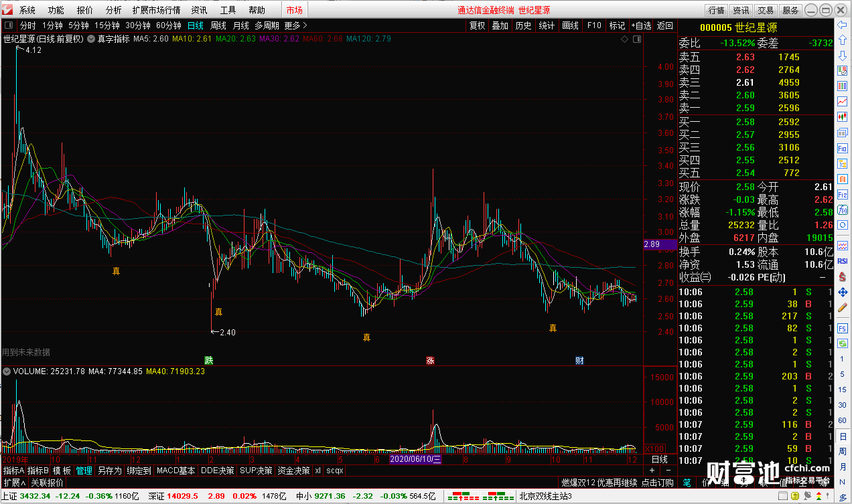Click 另存为 in the indicator bar
Viewport: 852px width, 504px height.
pos(109,471)
